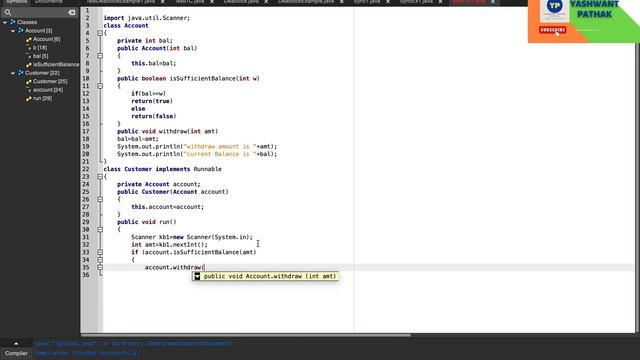Click 'public void withdraw(int amt)' on line 17
The image size is (640, 360).
click(167, 131)
